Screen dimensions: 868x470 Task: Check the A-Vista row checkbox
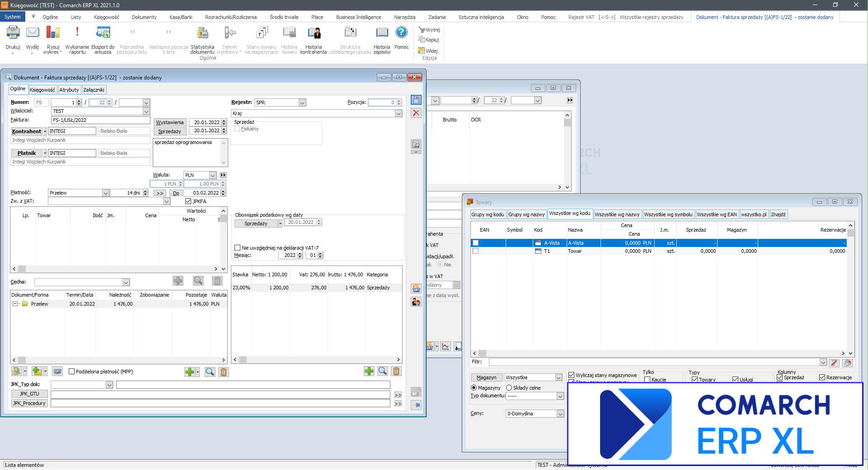[x=475, y=243]
